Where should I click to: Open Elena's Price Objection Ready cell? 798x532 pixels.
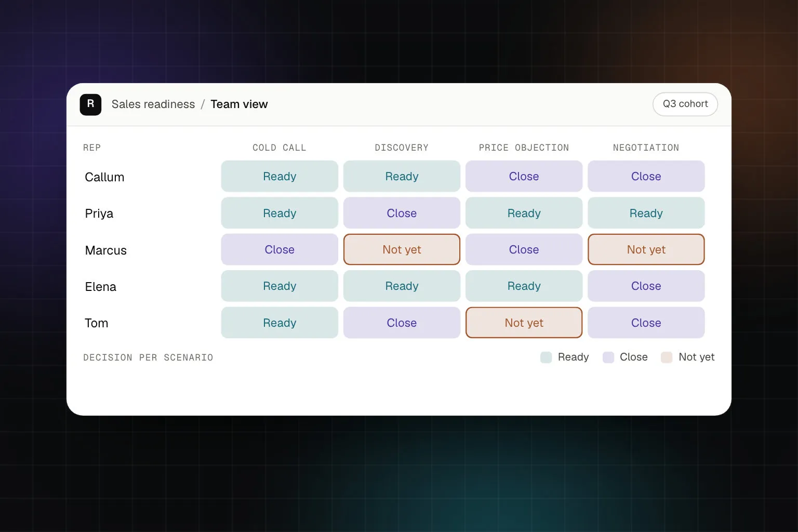click(x=524, y=286)
